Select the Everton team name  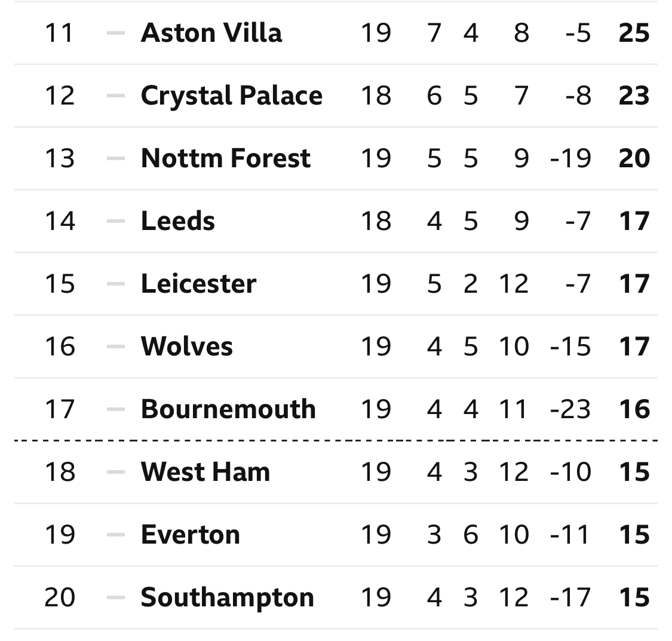pos(191,534)
